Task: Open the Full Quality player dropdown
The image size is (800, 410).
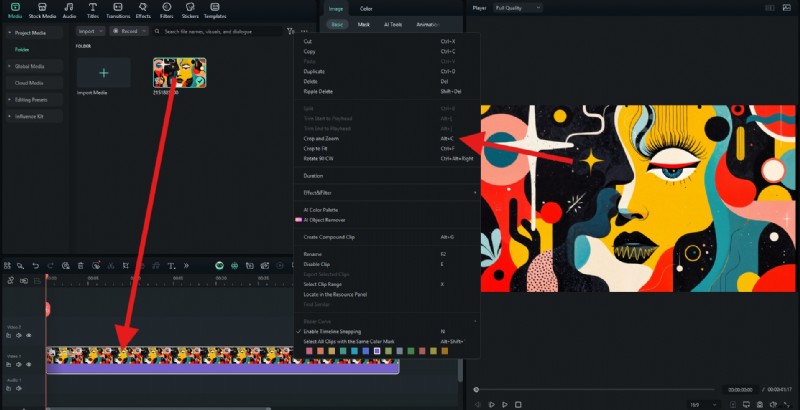Action: point(517,8)
